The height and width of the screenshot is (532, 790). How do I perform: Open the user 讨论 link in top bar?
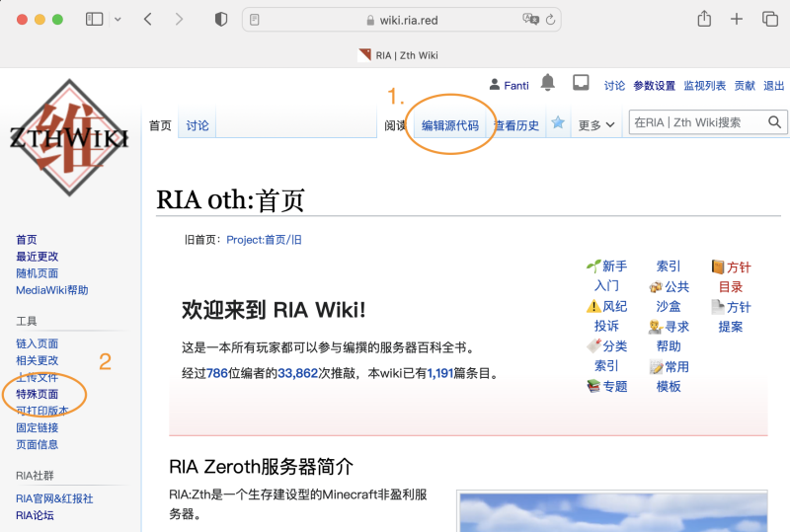point(614,86)
